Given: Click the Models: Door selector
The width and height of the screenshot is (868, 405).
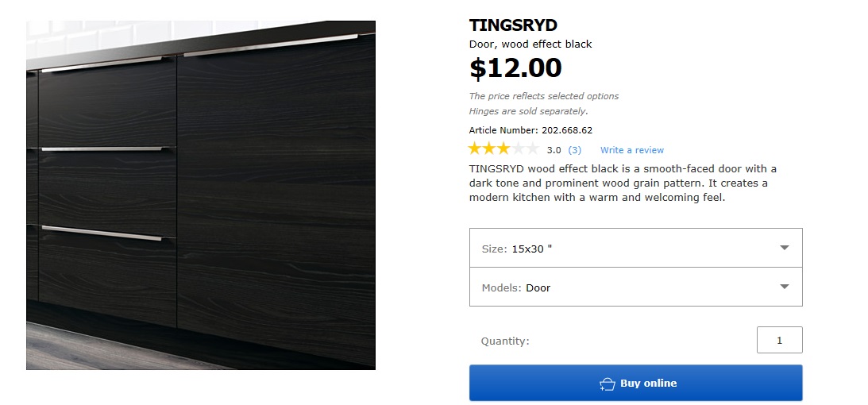Looking at the screenshot, I should [x=635, y=287].
